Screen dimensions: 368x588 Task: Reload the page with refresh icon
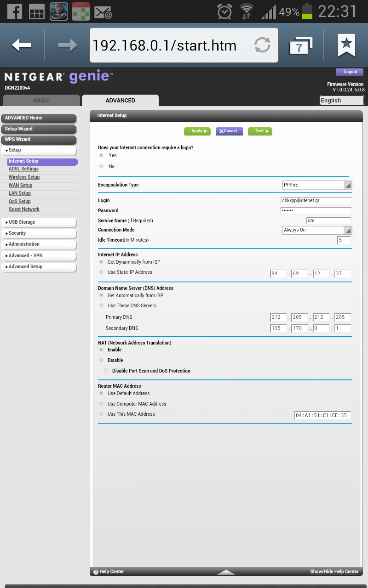[x=262, y=45]
